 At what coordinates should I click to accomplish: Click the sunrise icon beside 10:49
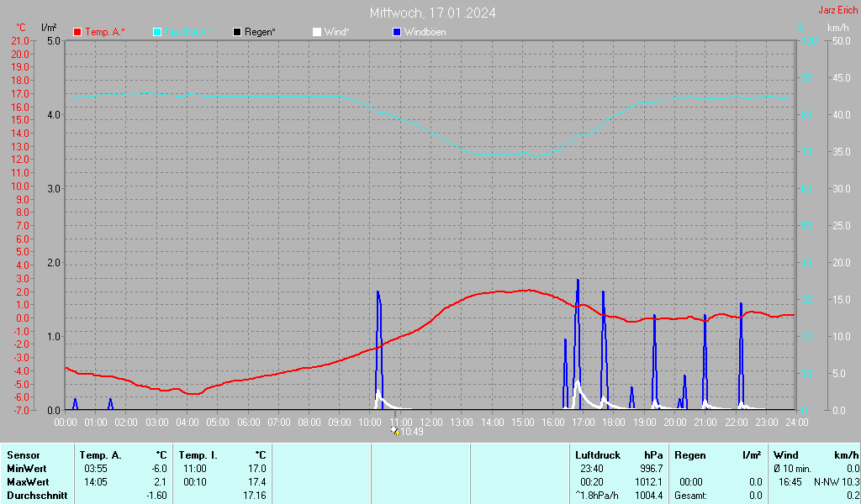coord(395,431)
